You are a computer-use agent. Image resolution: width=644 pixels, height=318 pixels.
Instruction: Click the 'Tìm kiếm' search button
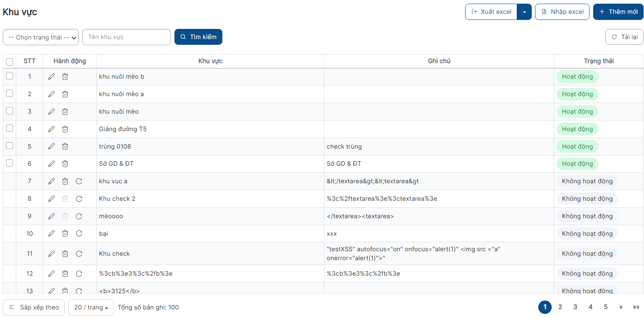coord(198,37)
